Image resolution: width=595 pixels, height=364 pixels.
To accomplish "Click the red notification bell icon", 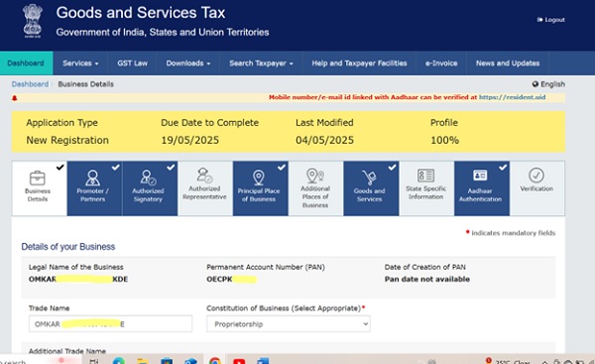I will [15, 98].
